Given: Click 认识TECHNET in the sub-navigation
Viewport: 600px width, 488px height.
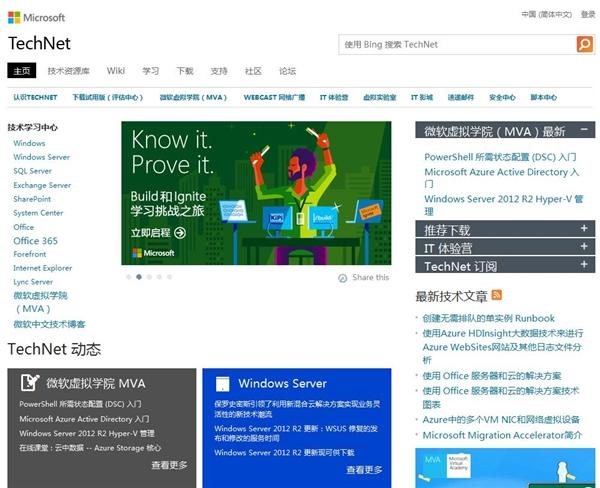Looking at the screenshot, I should [35, 97].
